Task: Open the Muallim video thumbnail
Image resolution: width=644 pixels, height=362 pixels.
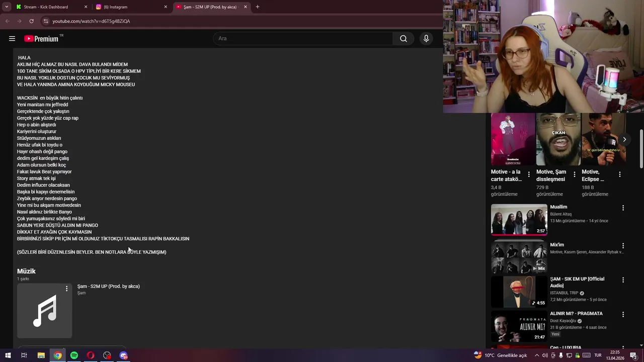Action: click(x=519, y=220)
